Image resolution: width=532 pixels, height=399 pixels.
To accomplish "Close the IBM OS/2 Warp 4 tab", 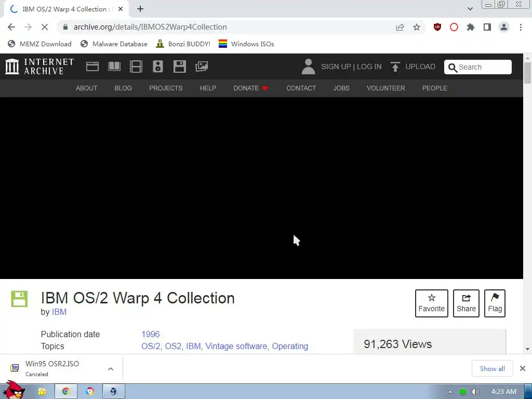I will (121, 9).
